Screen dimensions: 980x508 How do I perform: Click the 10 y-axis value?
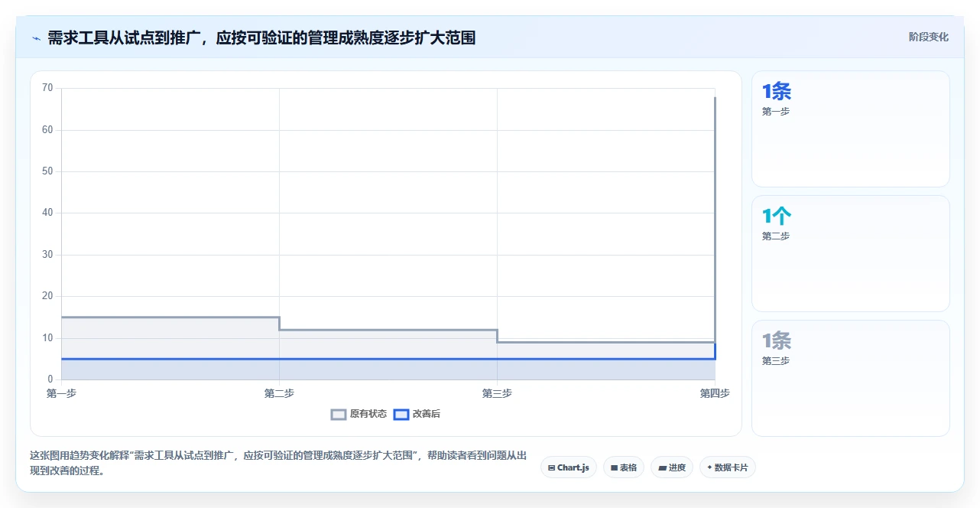47,338
